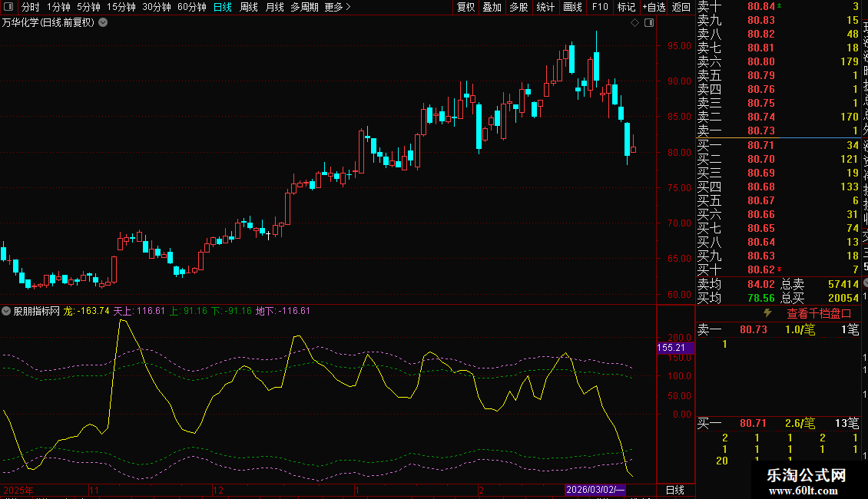Toggle the left sidebar panel icon
This screenshot has width=868, height=499.
pos(8,7)
